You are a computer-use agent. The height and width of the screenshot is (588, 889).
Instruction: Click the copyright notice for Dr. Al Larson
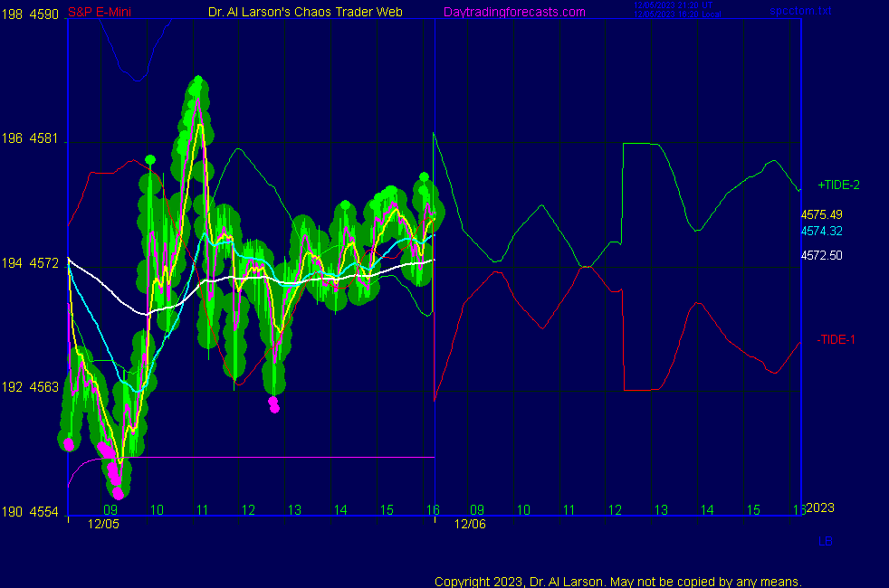pos(618,582)
